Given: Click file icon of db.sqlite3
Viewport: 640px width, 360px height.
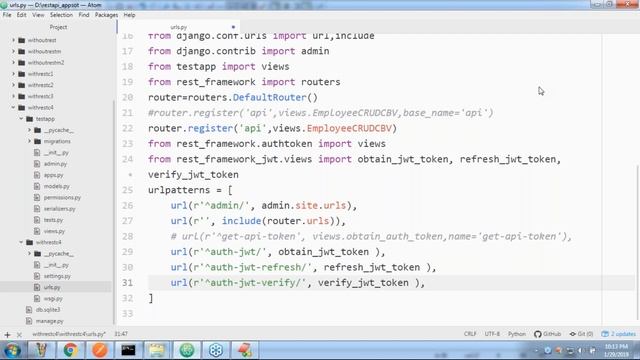Looking at the screenshot, I should tap(29, 309).
